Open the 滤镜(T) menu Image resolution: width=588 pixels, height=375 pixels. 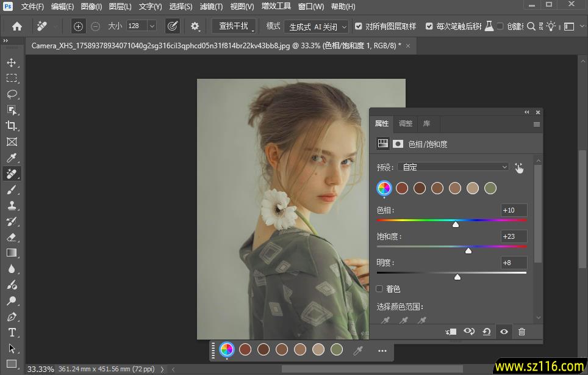tap(211, 7)
